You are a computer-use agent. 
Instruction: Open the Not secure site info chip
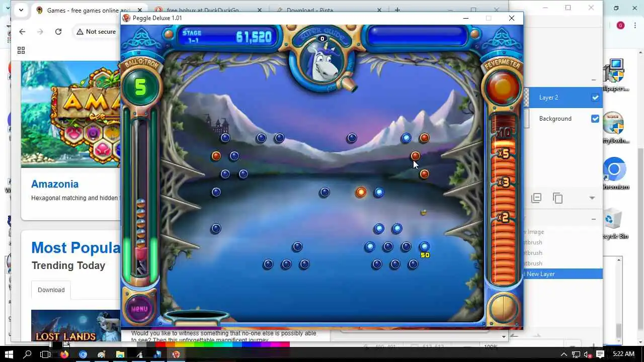(96, 32)
